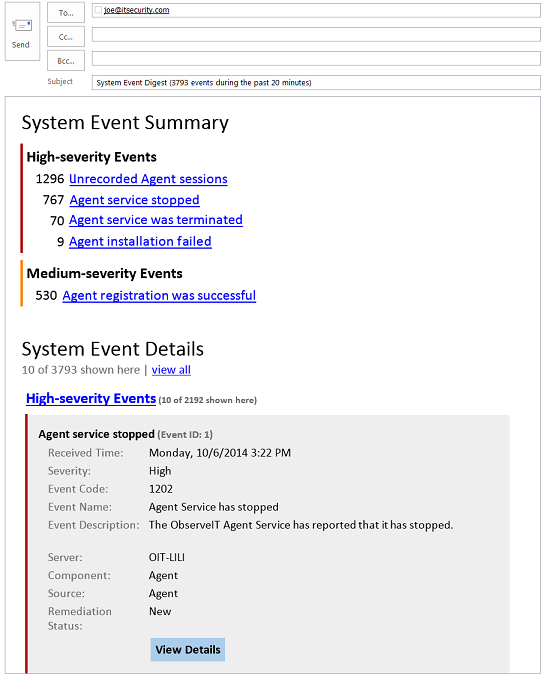Open High-severity Events details heading link

pyautogui.click(x=91, y=398)
